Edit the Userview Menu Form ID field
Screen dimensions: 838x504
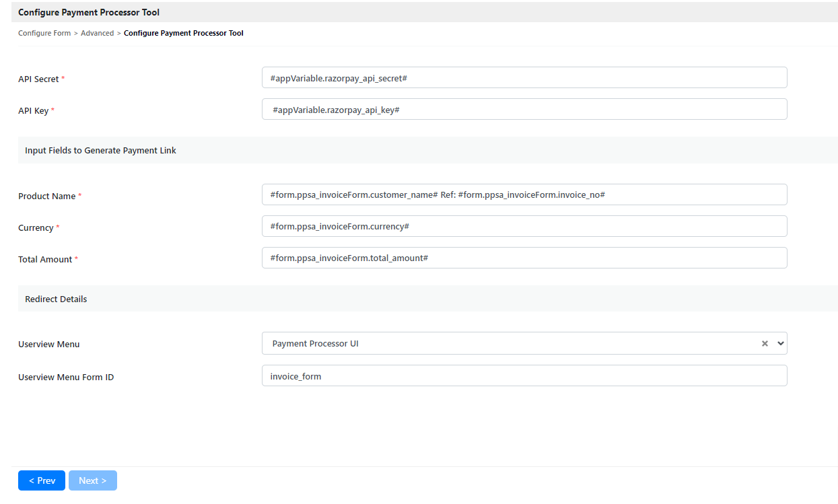point(524,375)
